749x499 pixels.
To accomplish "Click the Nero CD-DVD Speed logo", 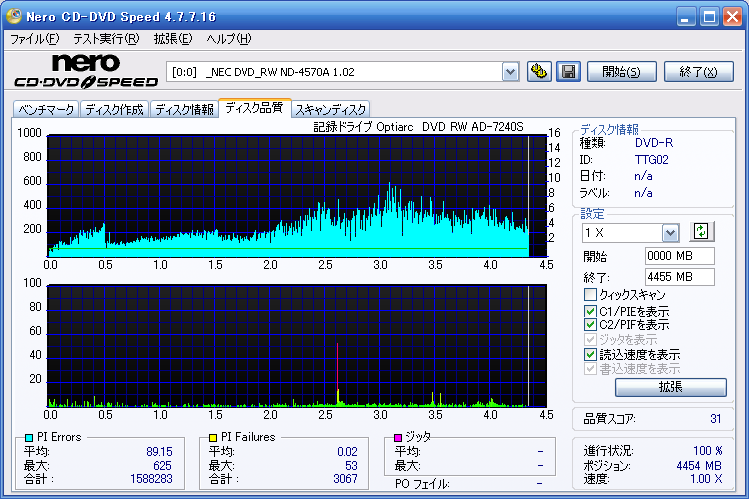I will click(x=86, y=71).
